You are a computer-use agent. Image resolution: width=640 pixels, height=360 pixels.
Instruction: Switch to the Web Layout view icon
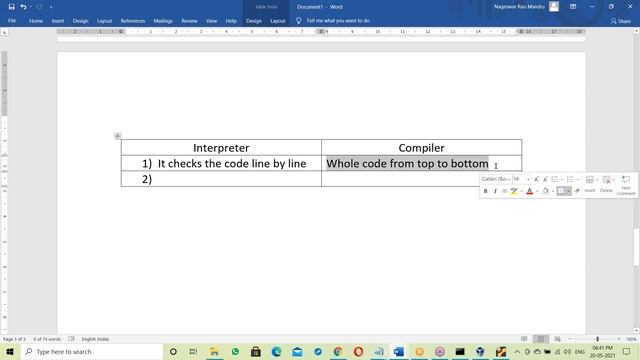(x=558, y=339)
